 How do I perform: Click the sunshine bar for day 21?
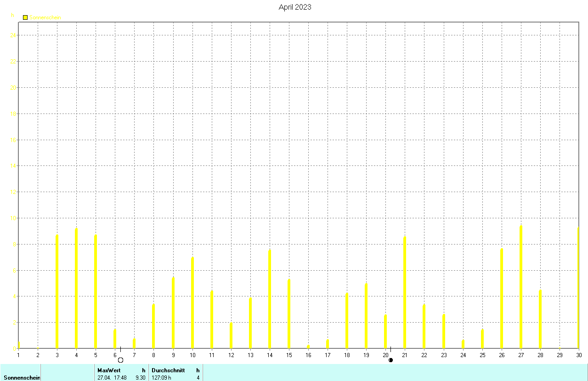coord(404,292)
